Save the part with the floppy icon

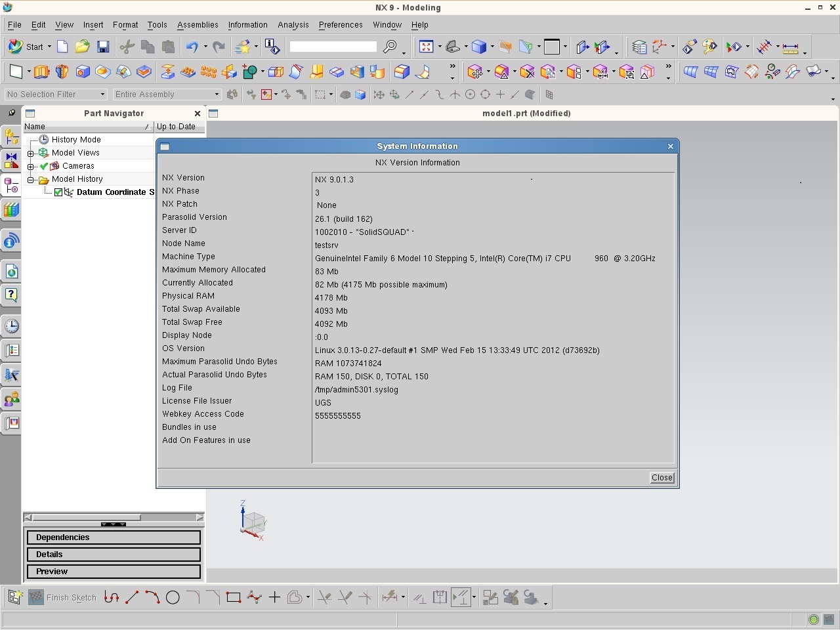(103, 47)
